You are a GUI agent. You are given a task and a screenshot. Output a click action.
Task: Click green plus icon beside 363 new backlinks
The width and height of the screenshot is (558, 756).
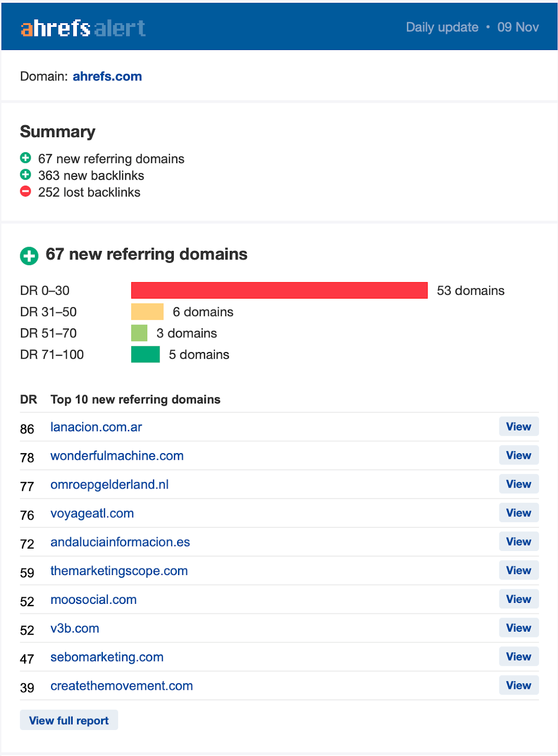[x=25, y=175]
